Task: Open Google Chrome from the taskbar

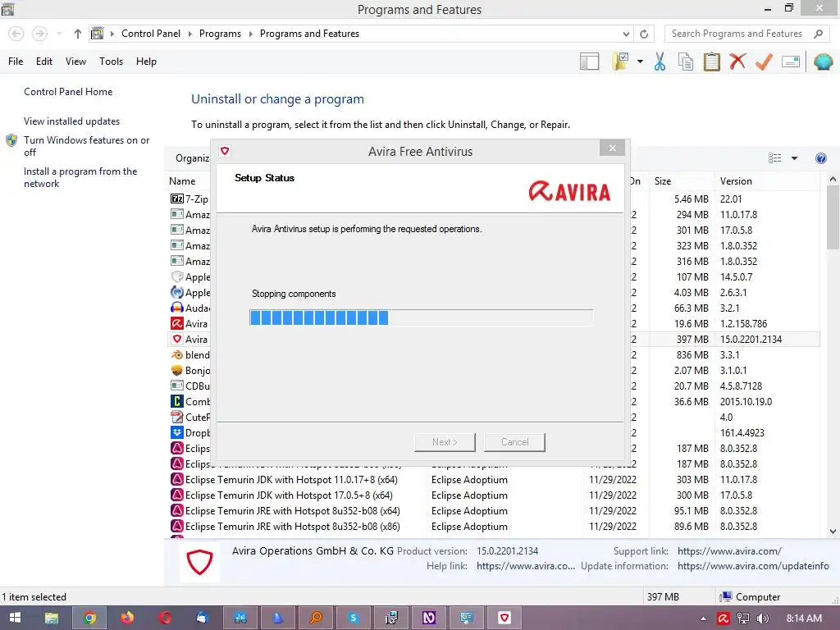Action: click(x=89, y=618)
